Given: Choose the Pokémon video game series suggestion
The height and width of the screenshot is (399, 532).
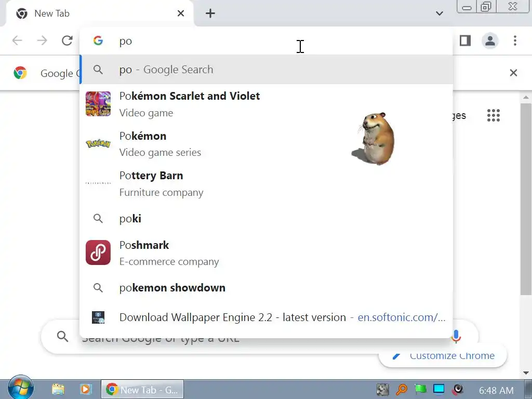Looking at the screenshot, I should (x=267, y=144).
